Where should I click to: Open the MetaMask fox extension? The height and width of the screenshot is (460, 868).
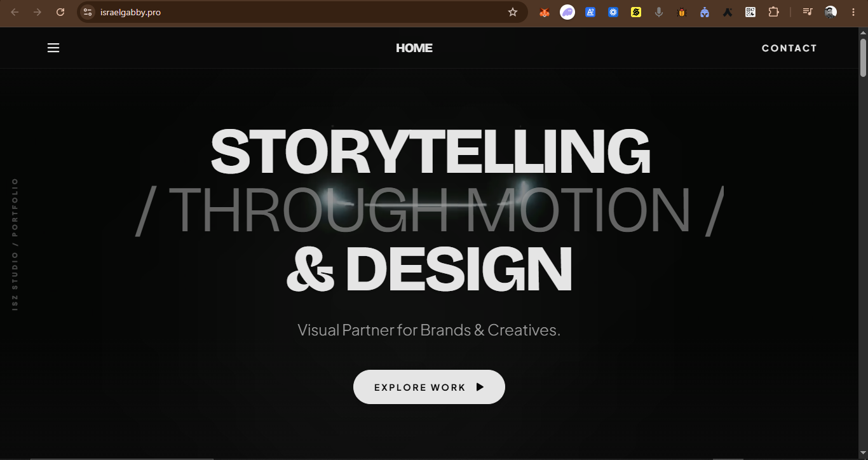[x=545, y=12]
